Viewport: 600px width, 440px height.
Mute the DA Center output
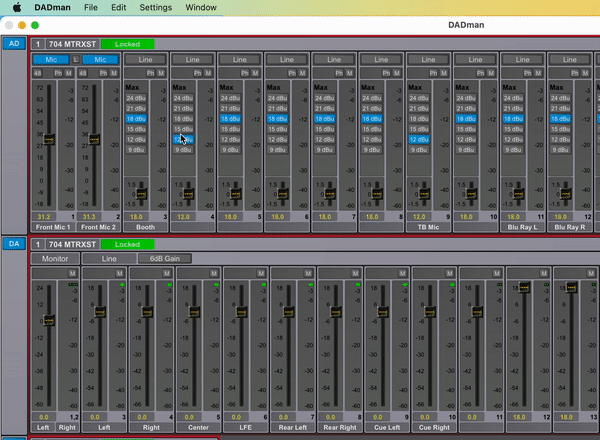coord(214,273)
